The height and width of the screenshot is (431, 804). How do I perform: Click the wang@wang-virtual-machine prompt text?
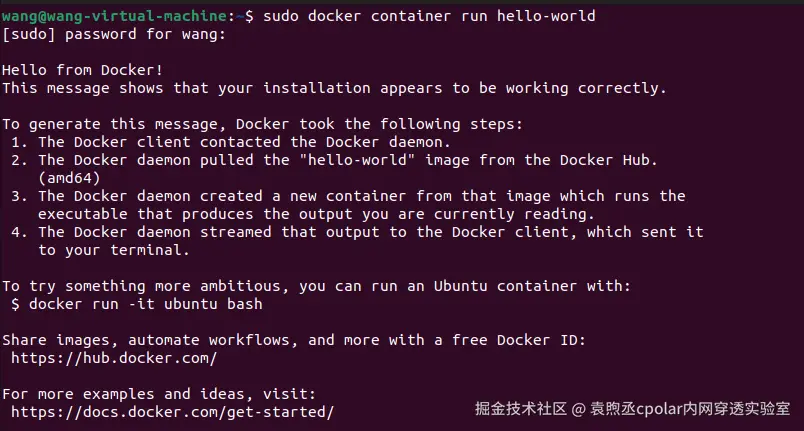[115, 16]
